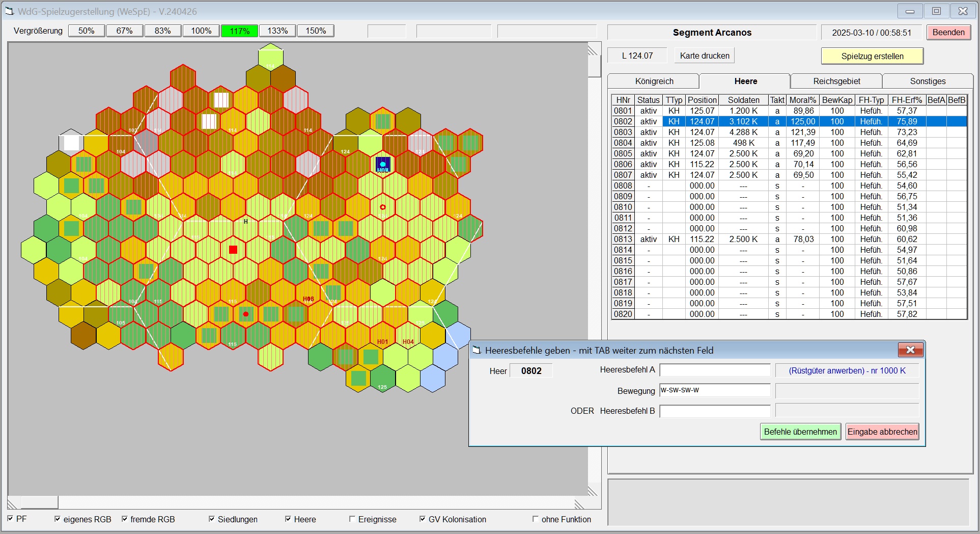
Task: Select army row 0803 in the table
Action: tap(789, 132)
